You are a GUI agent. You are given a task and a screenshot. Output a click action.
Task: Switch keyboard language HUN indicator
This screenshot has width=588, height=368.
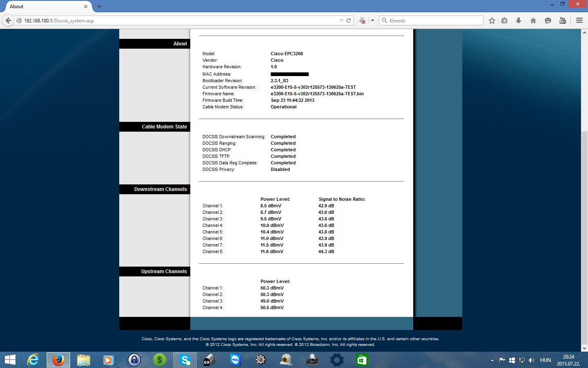(x=546, y=360)
